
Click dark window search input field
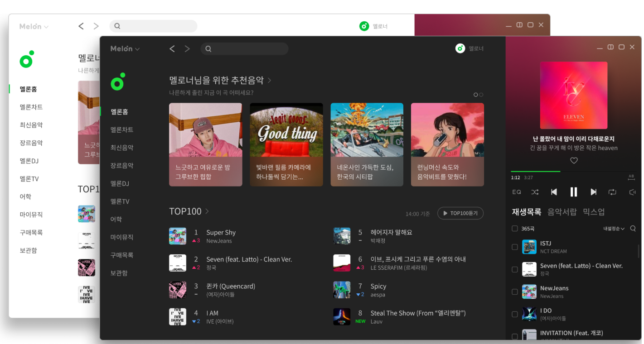(245, 49)
